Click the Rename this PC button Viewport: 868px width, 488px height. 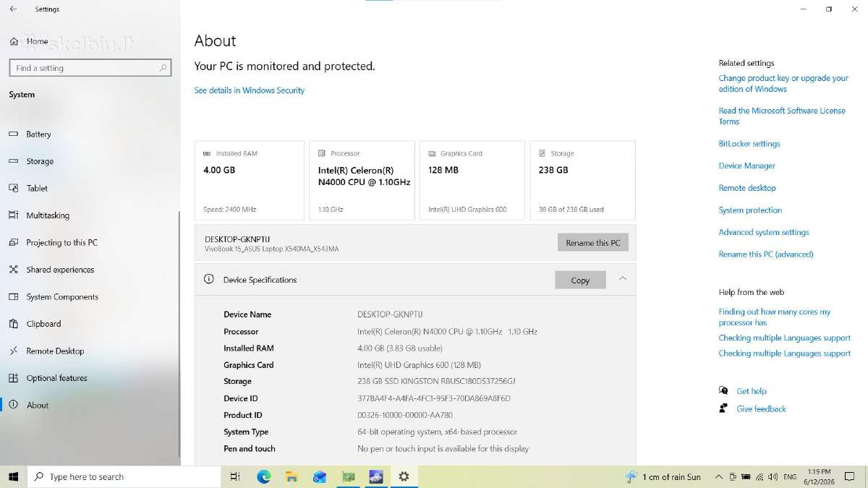click(592, 242)
